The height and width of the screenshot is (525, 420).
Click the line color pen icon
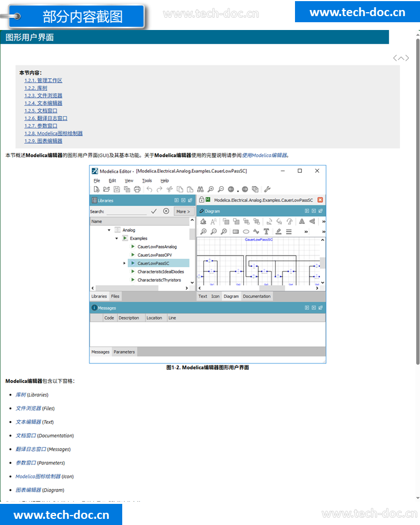[x=278, y=231]
